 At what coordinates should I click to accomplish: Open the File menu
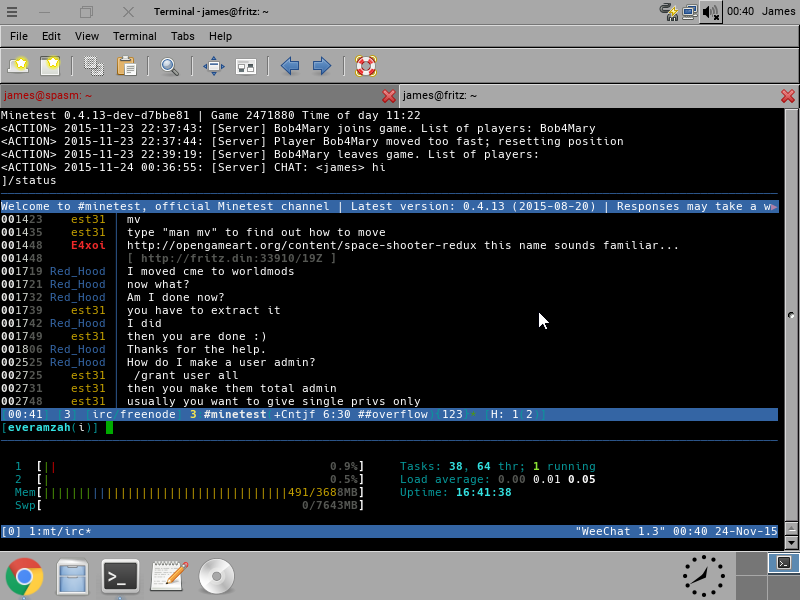click(x=18, y=36)
